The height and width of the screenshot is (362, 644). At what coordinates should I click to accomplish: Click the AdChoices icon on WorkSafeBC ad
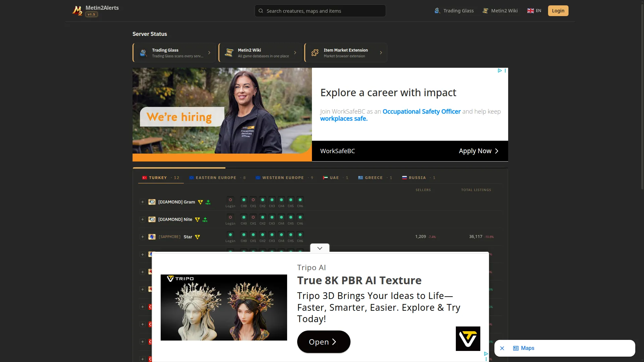click(x=499, y=70)
